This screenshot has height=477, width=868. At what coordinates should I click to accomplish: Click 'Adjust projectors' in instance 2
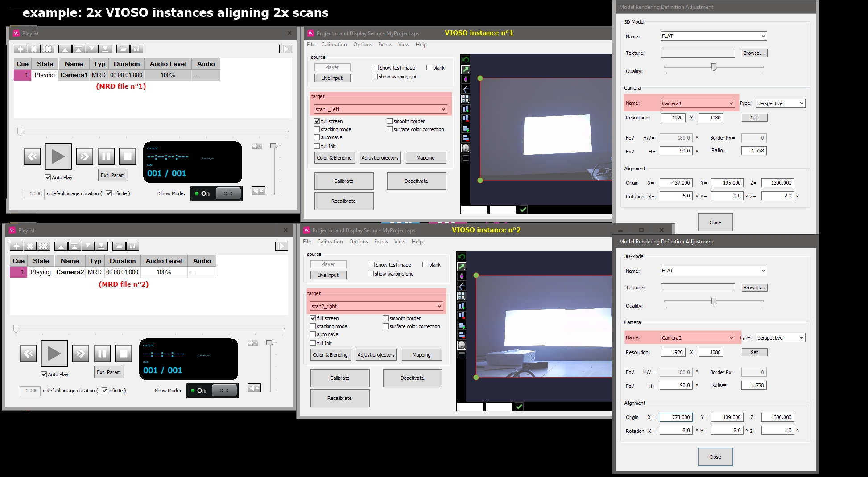[376, 355]
